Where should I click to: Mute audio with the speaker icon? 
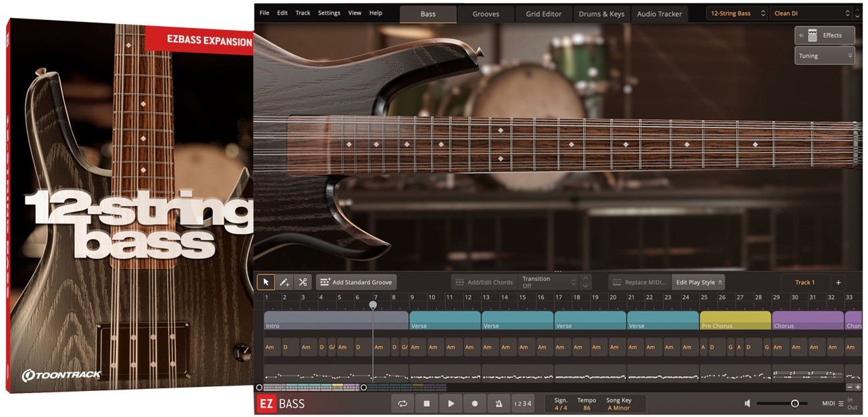pos(746,403)
